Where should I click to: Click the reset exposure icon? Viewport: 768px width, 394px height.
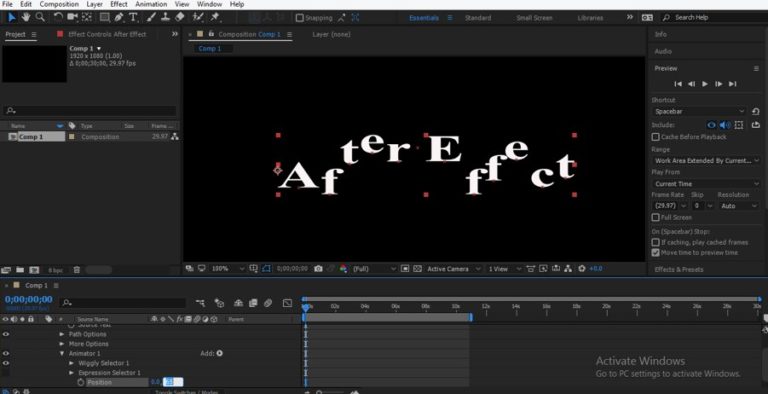tap(582, 269)
